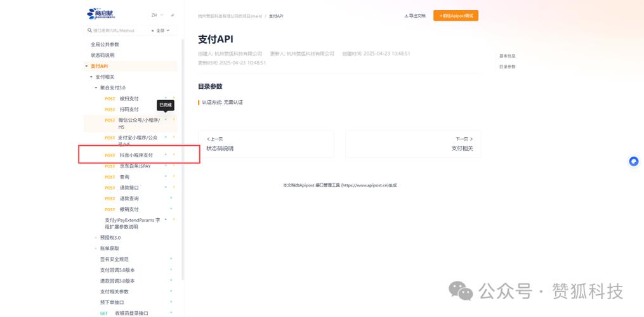The height and width of the screenshot is (317, 644).
Task: Expand the 账单获取 folder
Action: point(96,249)
